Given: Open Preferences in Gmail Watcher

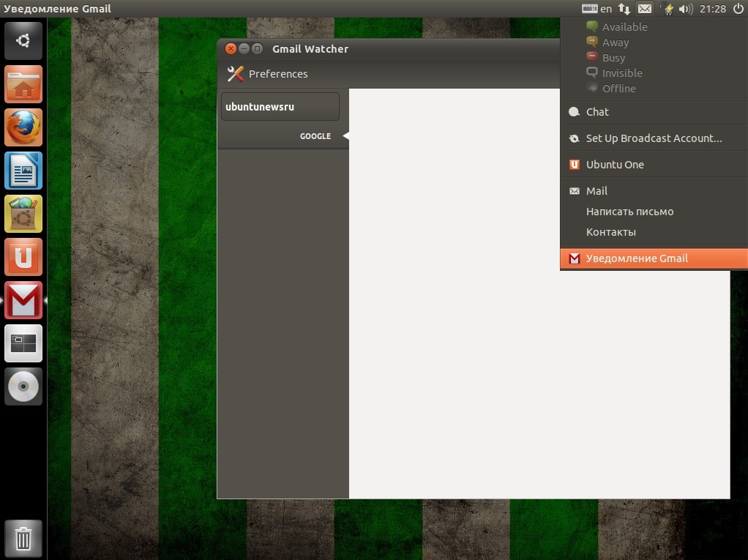Looking at the screenshot, I should coord(268,74).
